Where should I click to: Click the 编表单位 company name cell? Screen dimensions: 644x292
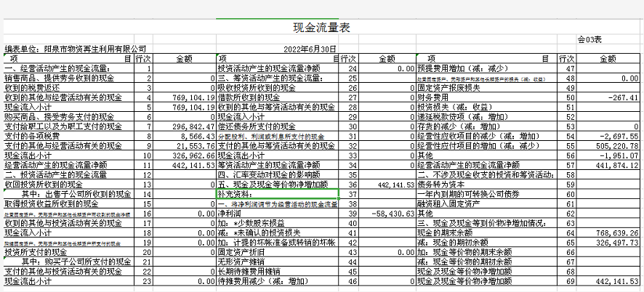80,49
